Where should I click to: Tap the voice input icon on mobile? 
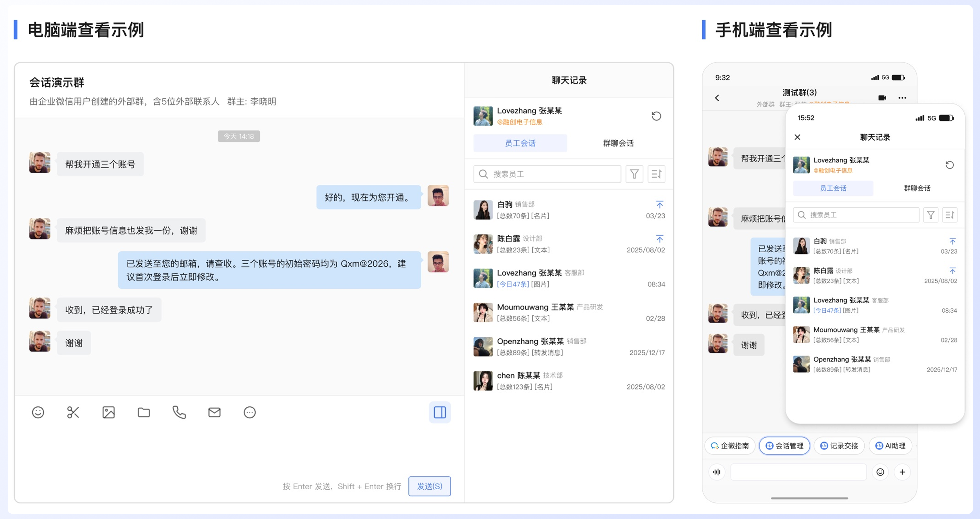coord(717,472)
